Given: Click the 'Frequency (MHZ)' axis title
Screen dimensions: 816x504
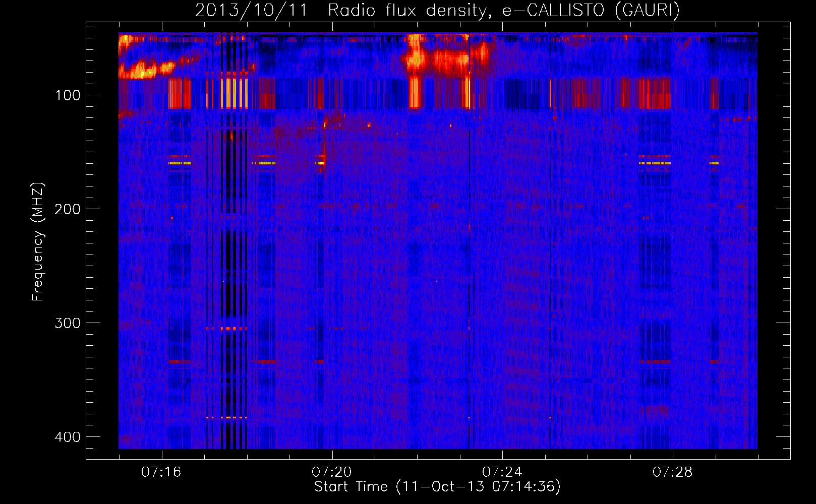Looking at the screenshot, I should [x=38, y=241].
